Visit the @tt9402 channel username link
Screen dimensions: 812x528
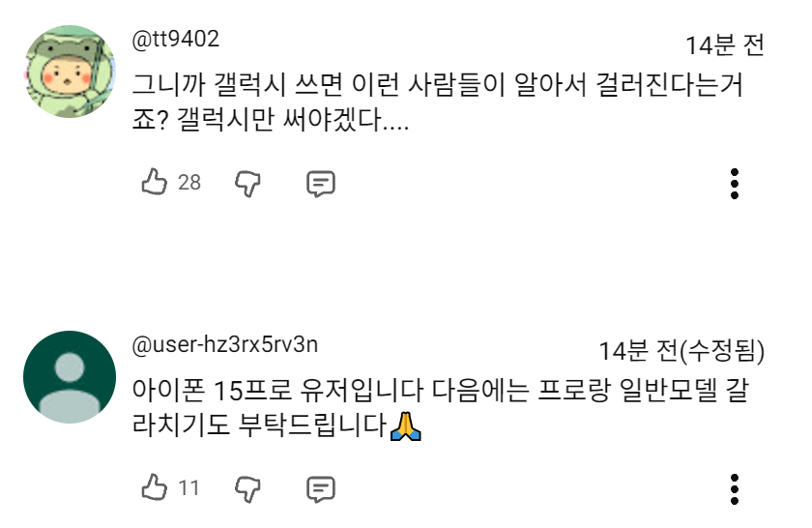(175, 40)
